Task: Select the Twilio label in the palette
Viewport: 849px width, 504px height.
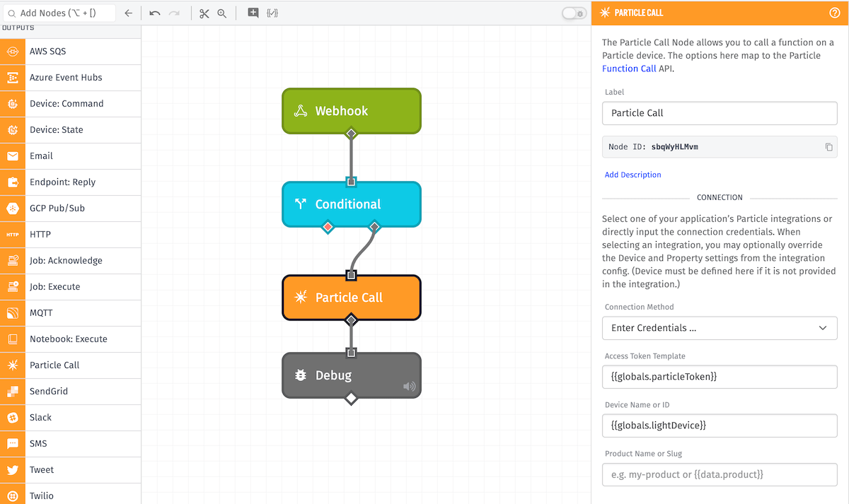Action: tap(42, 496)
